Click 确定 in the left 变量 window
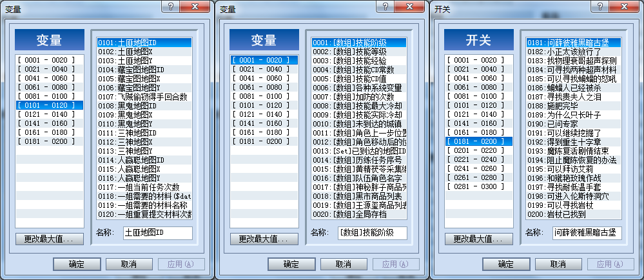This screenshot has width=644, height=280. point(77,264)
